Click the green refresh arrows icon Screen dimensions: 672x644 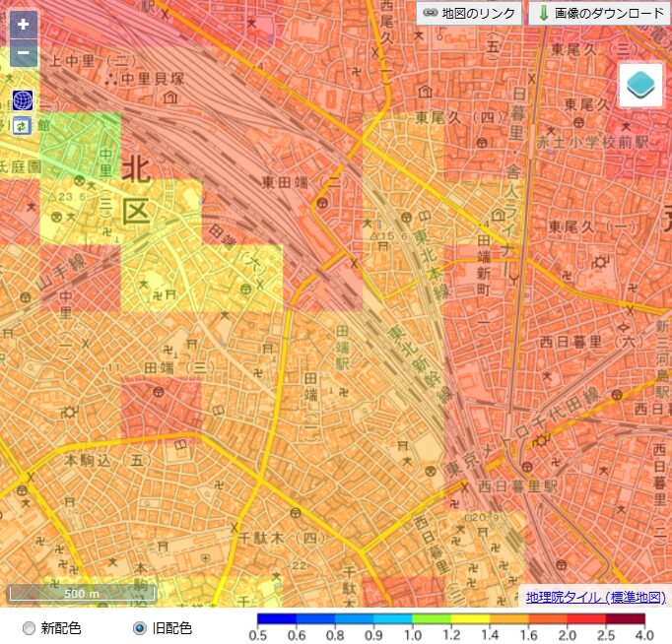(23, 125)
